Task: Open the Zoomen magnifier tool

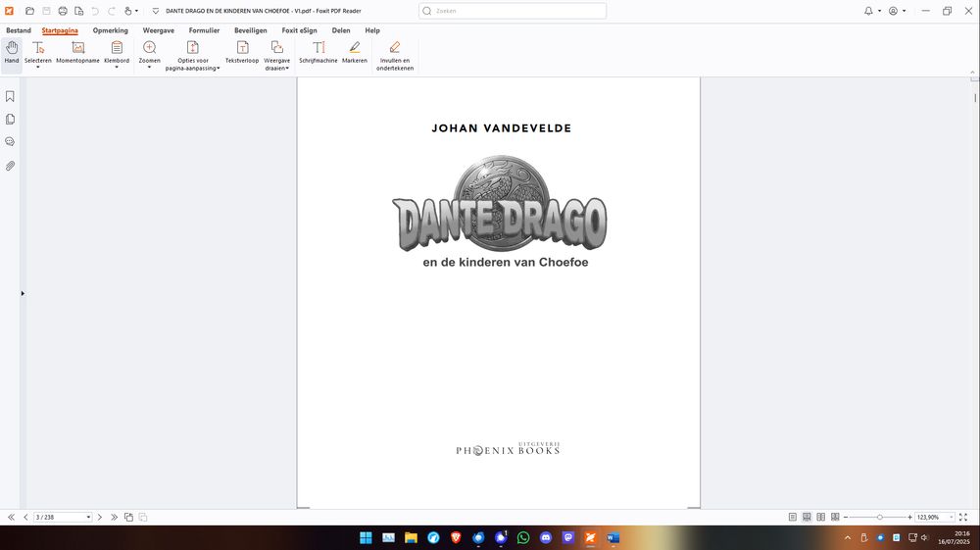Action: (149, 51)
